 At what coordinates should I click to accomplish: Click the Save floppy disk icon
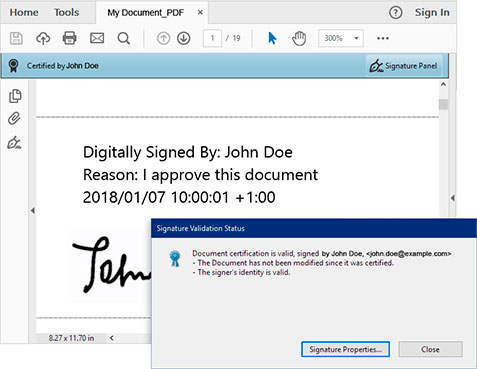pyautogui.click(x=16, y=38)
